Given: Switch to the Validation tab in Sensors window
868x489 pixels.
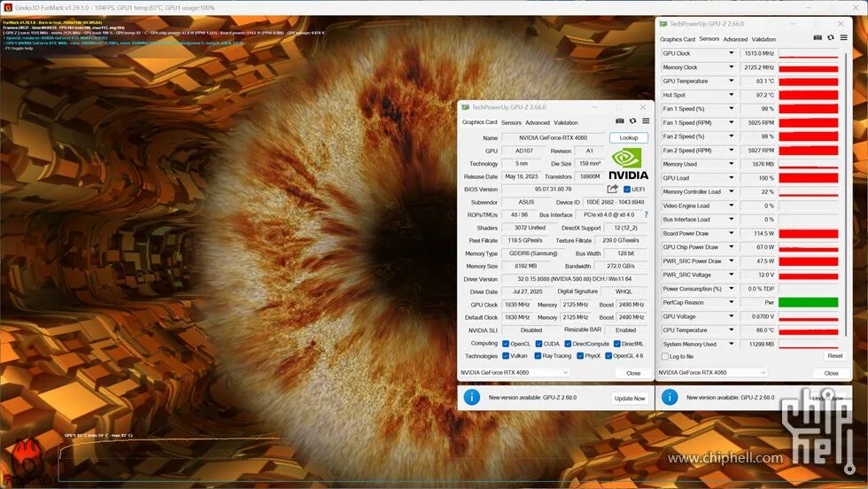Looking at the screenshot, I should pos(763,39).
